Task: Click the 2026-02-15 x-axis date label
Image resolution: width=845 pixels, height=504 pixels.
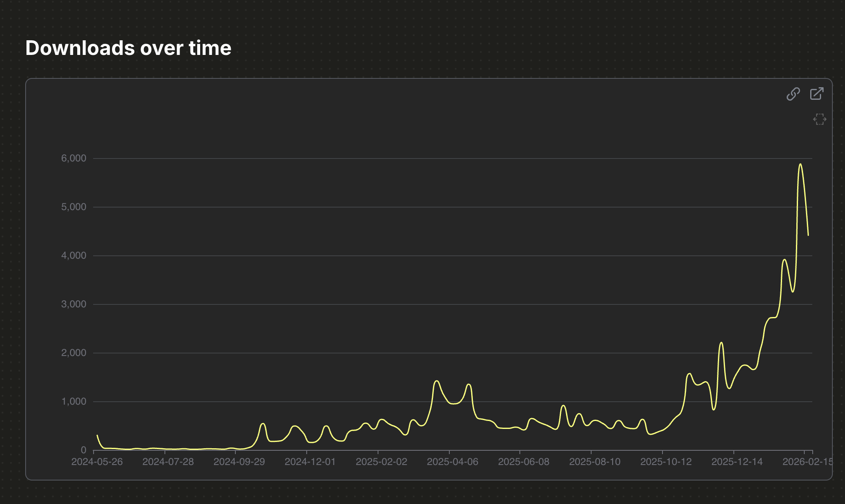Action: (x=807, y=462)
